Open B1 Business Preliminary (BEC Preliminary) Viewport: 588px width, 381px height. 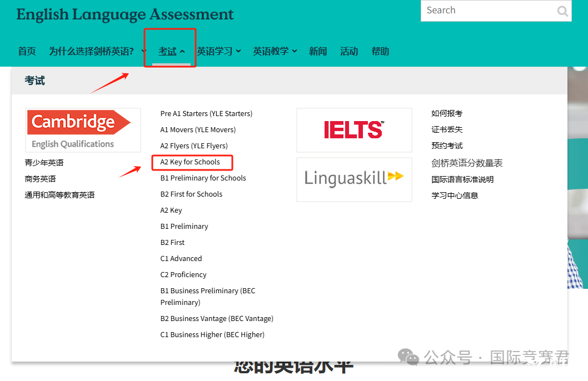[208, 297]
